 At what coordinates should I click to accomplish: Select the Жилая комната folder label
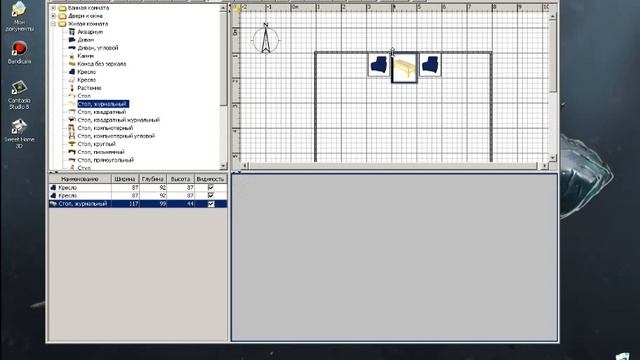(88, 24)
